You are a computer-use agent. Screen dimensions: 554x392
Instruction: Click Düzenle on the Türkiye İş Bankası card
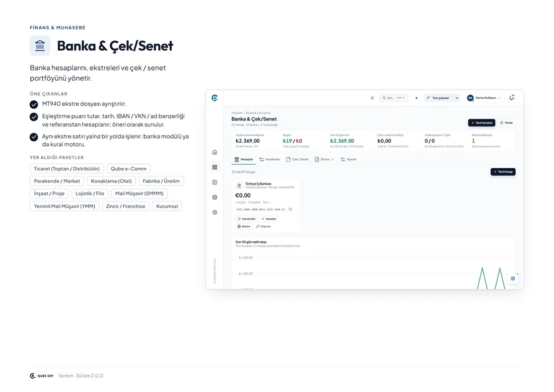tap(263, 226)
